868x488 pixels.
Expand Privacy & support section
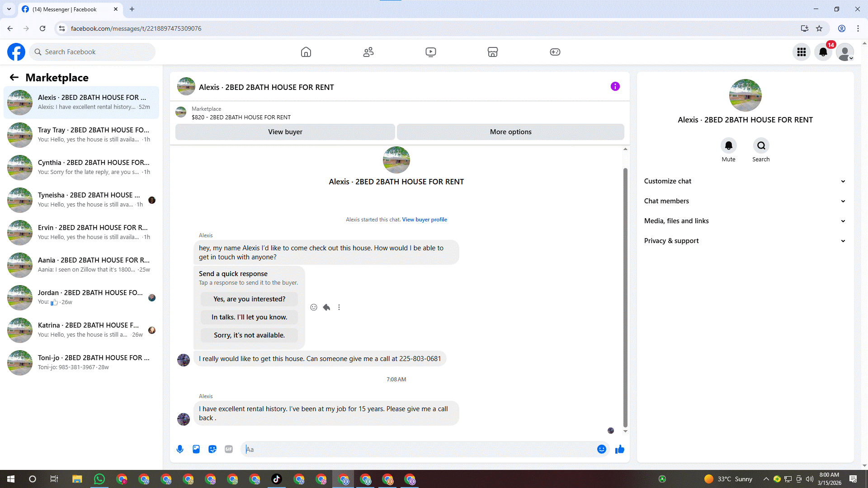coord(745,241)
